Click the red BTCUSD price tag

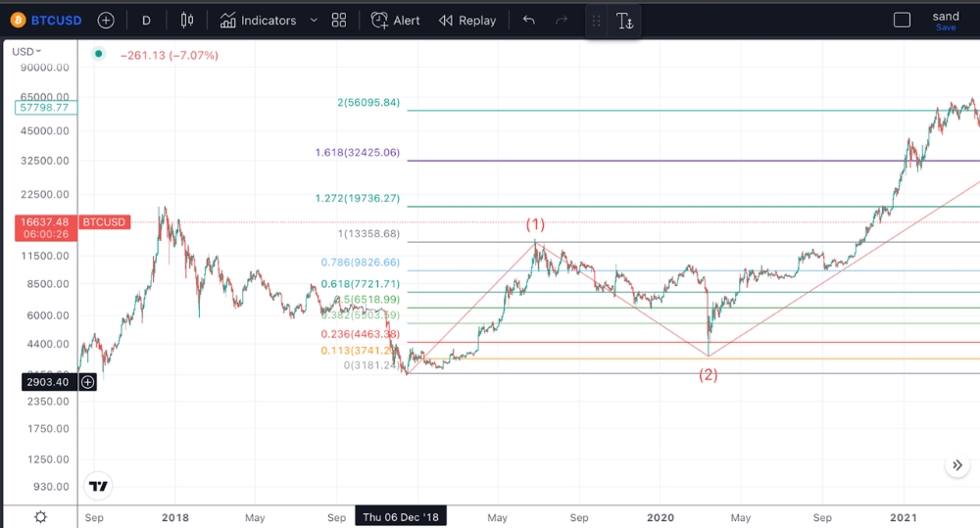[x=105, y=221]
